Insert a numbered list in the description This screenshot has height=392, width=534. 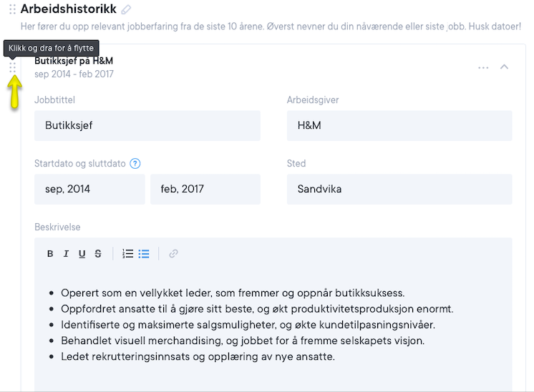click(128, 254)
